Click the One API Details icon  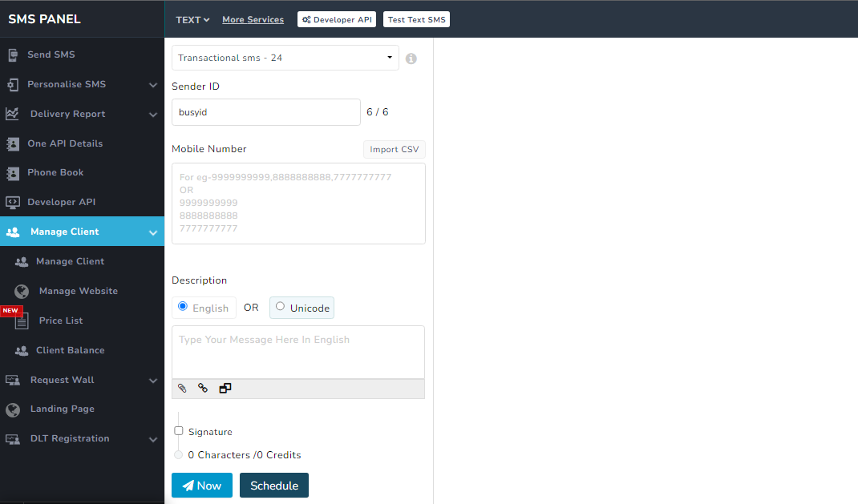pos(13,143)
